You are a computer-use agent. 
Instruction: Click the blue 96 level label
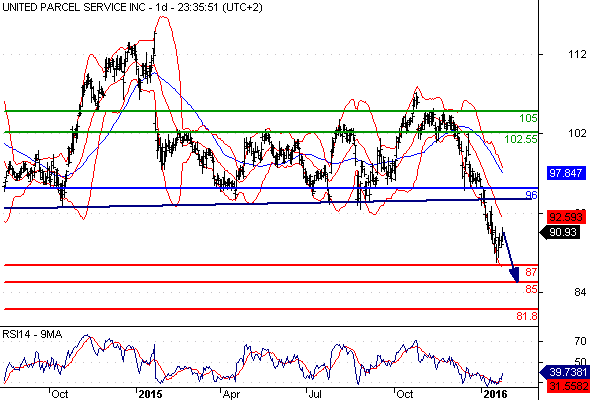coord(531,195)
